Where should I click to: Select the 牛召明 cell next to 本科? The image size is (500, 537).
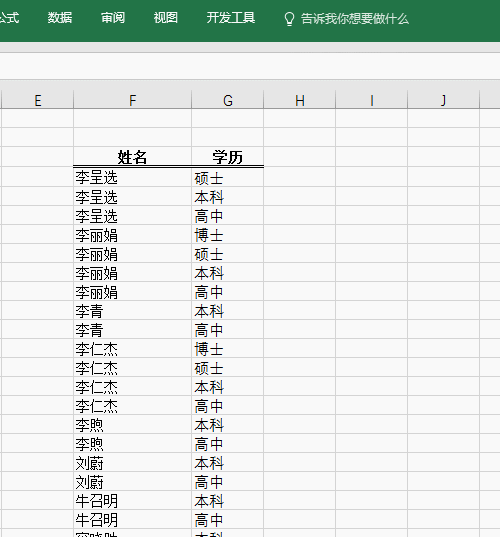coord(133,501)
